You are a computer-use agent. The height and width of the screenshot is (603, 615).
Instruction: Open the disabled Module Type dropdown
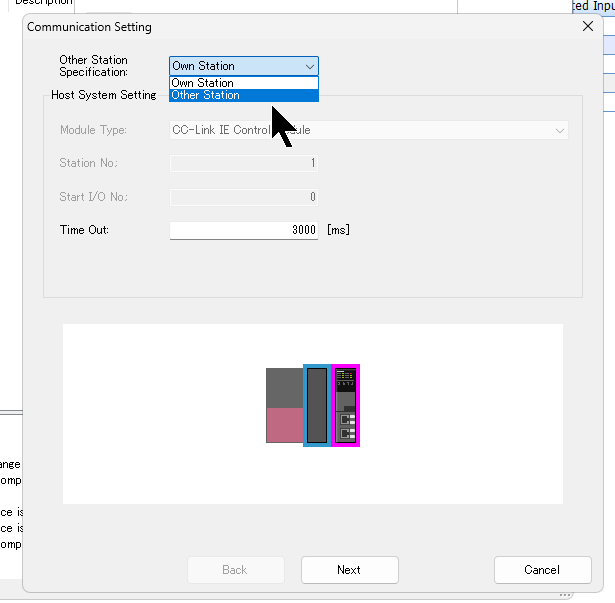click(x=369, y=130)
